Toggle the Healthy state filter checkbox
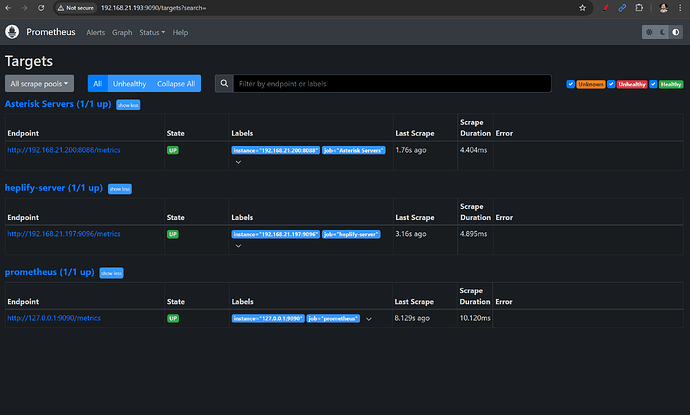The width and height of the screenshot is (690, 415). tap(654, 84)
